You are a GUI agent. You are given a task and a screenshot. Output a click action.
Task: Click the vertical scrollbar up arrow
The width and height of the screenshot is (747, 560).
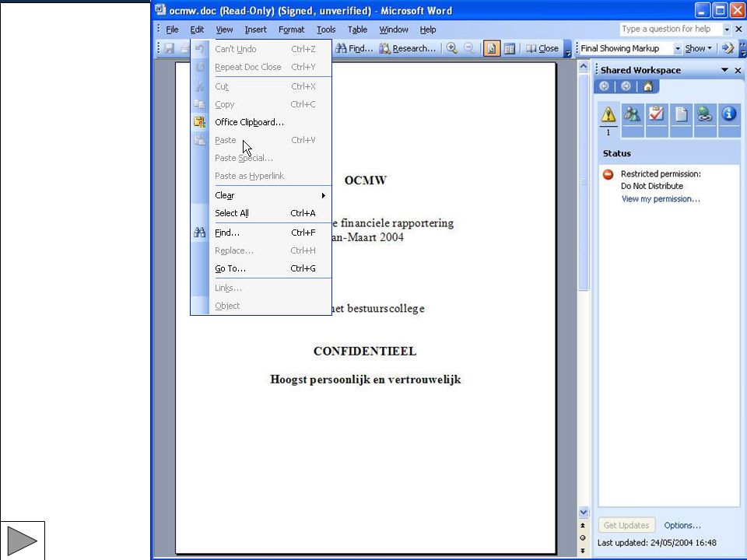click(584, 66)
